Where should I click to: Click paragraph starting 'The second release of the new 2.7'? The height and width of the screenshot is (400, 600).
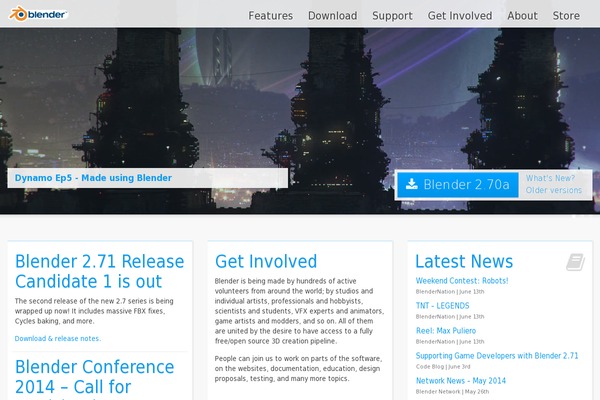click(94, 311)
